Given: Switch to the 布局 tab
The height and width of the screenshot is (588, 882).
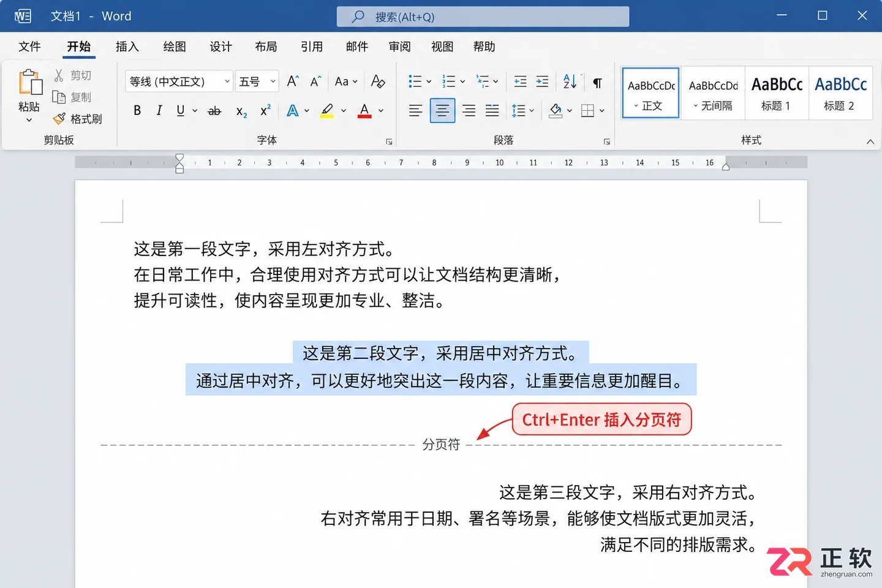Looking at the screenshot, I should (266, 47).
